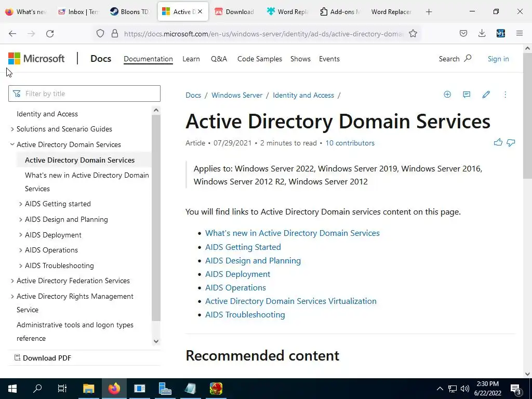Collapse the Active Directory Domain Services node
532x399 pixels.
pos(12,144)
